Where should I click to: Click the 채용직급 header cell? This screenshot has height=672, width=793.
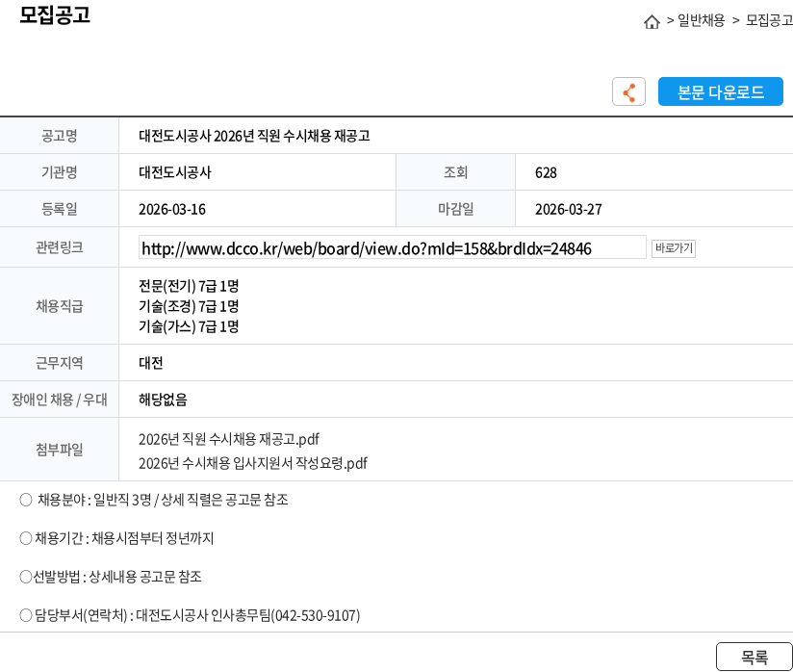(59, 306)
